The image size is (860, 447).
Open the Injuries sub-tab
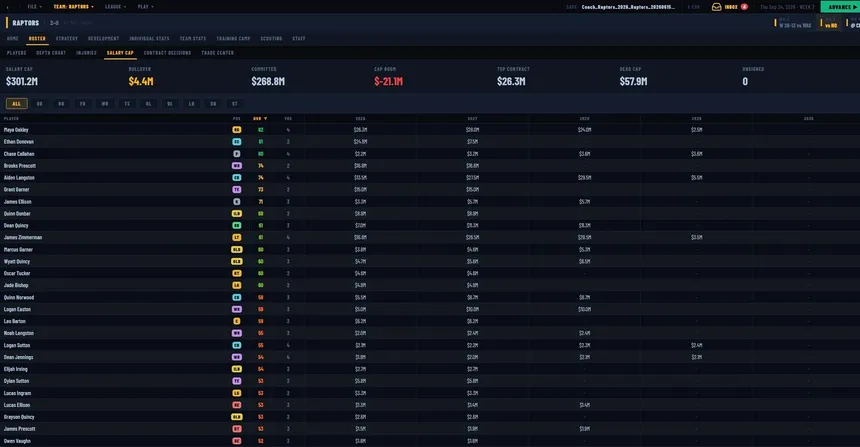[x=86, y=53]
